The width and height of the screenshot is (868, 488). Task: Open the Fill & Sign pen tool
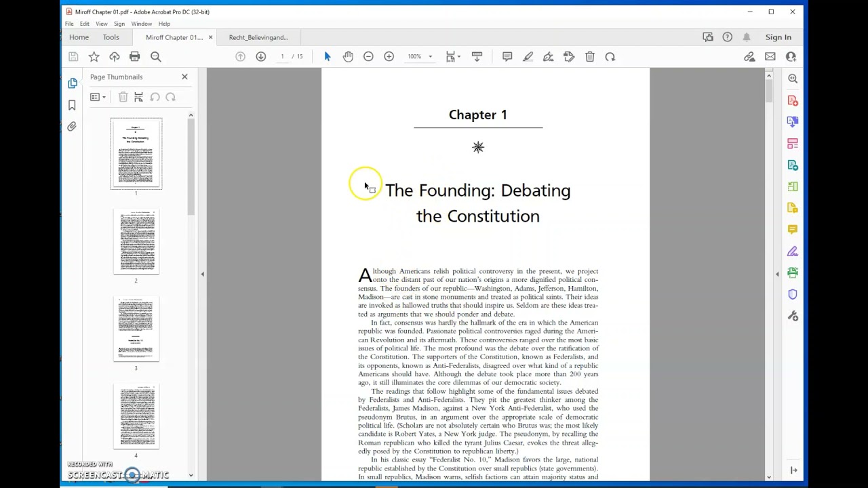pyautogui.click(x=548, y=57)
